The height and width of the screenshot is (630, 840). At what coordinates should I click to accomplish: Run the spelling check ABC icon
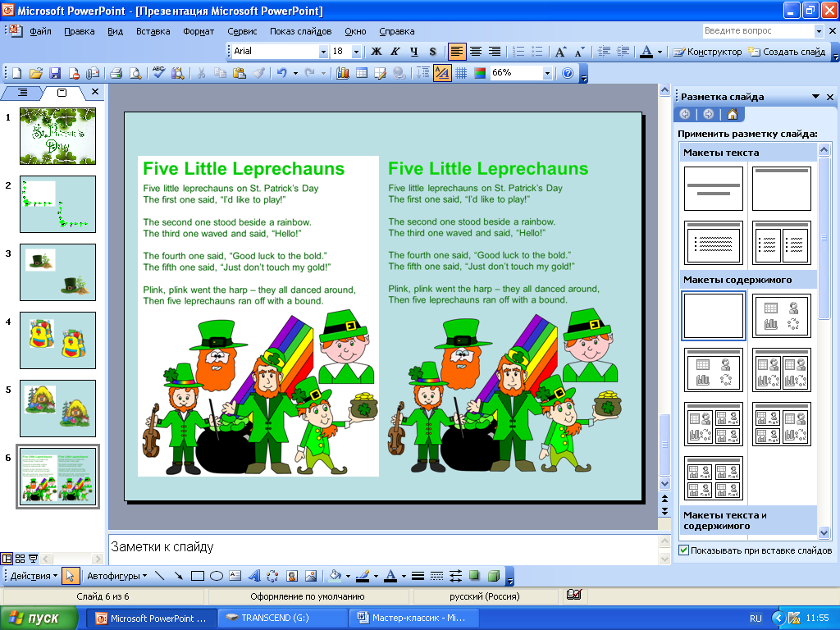158,73
